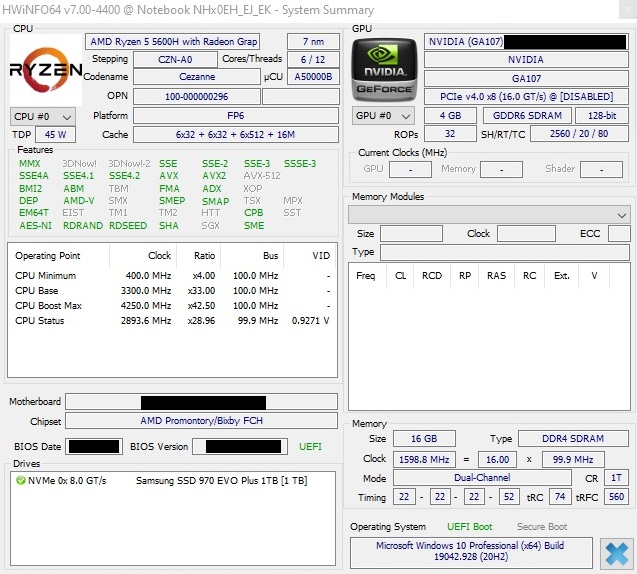This screenshot has height=574, width=637.
Task: Click the GDDR6 SDRAM memory type value
Action: (x=527, y=115)
